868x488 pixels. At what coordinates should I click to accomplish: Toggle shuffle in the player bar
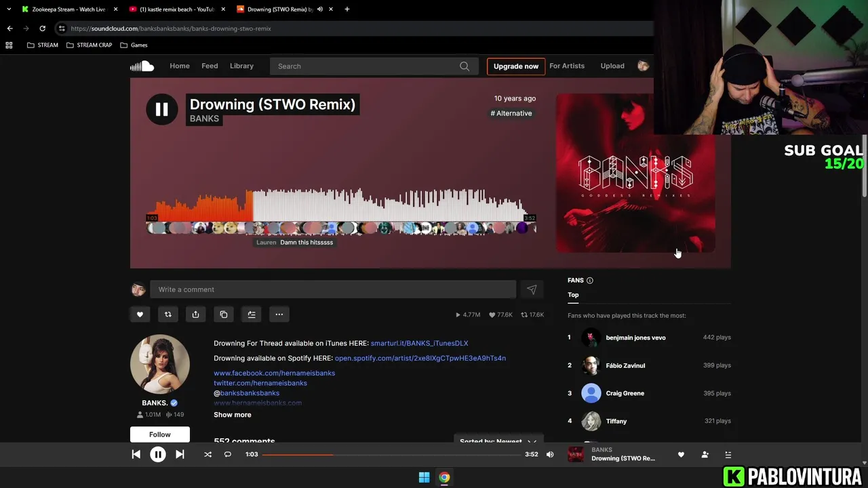208,454
